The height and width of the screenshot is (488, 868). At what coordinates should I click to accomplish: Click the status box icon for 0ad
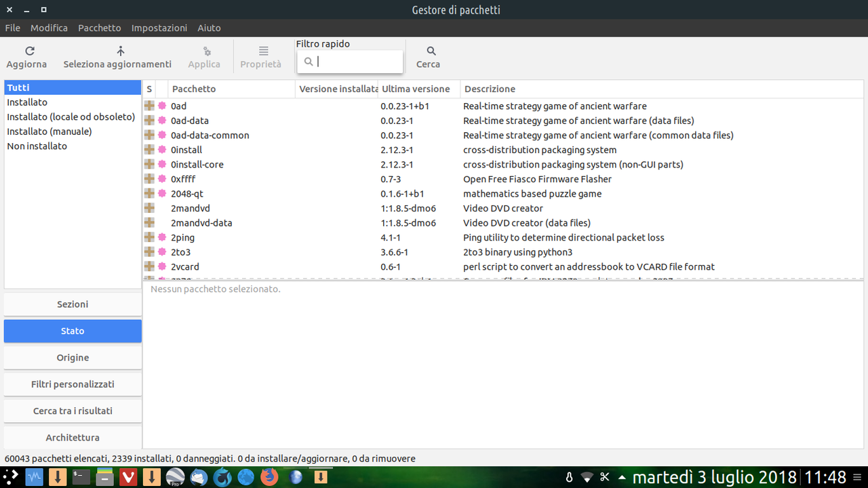pos(149,106)
